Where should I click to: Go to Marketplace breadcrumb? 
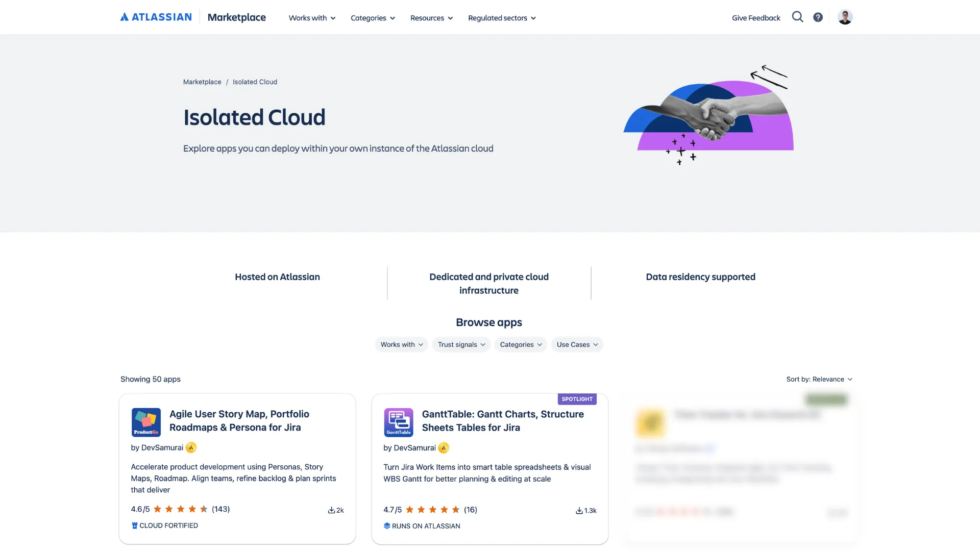(202, 82)
